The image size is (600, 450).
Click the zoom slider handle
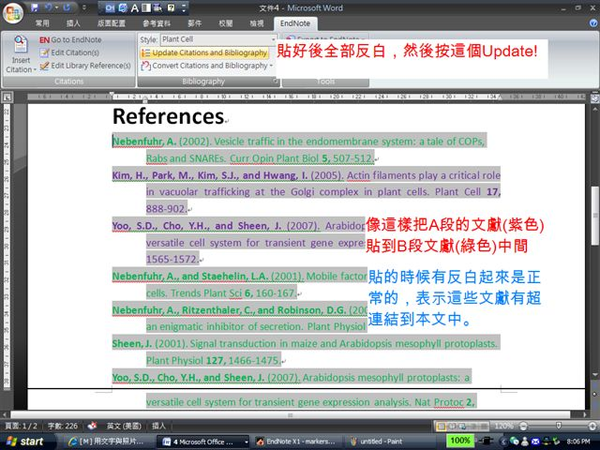559,426
